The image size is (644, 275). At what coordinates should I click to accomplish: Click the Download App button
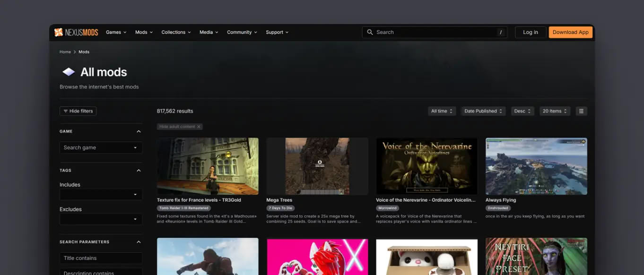tap(571, 32)
